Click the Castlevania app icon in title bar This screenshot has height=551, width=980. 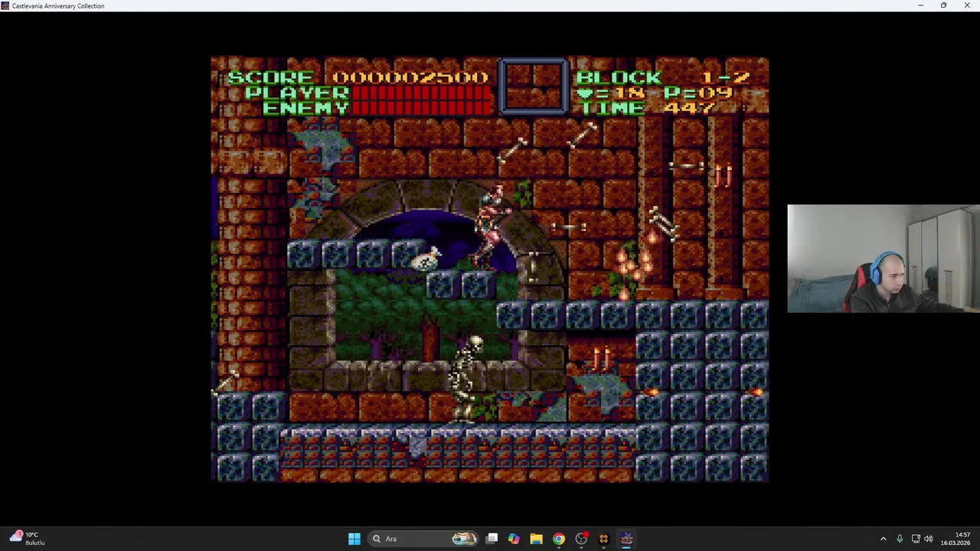pos(5,5)
